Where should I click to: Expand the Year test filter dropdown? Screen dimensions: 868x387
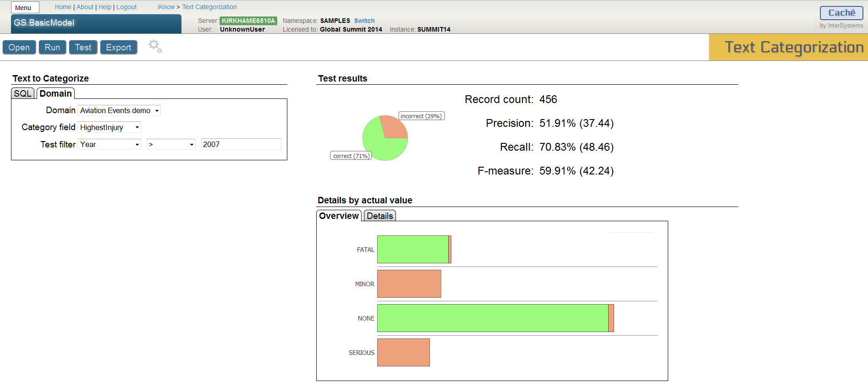(x=109, y=144)
